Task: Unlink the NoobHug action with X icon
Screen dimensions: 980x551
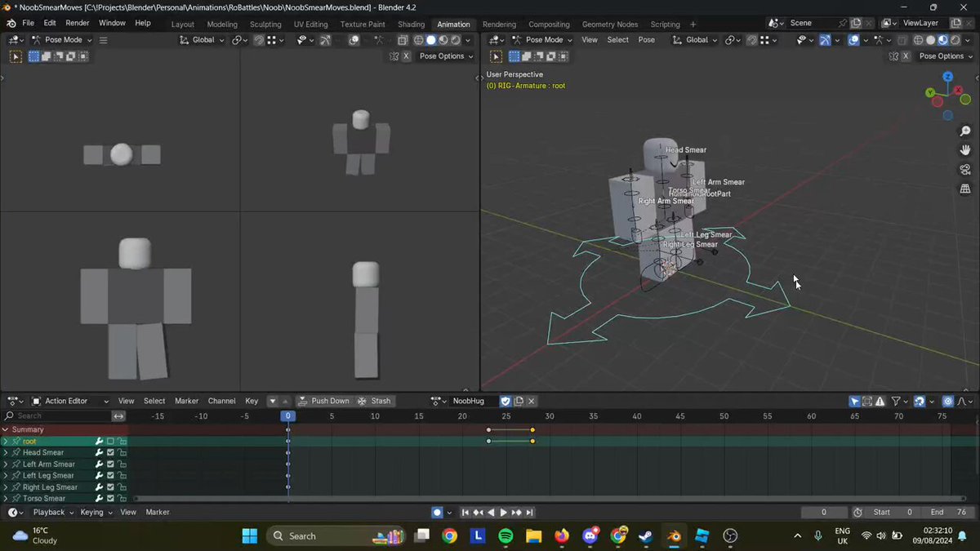Action: [x=532, y=401]
